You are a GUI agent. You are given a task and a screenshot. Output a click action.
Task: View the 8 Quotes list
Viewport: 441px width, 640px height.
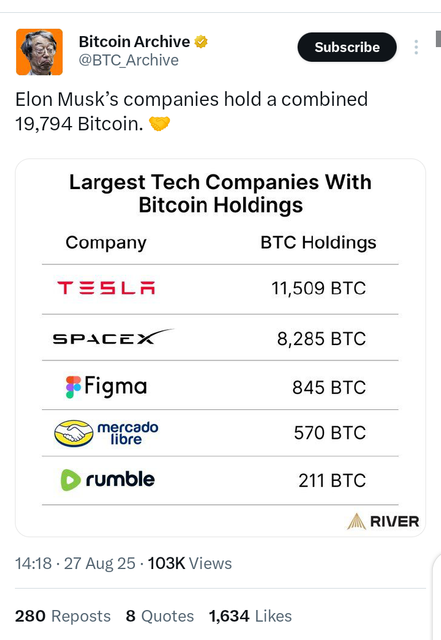coord(160,616)
